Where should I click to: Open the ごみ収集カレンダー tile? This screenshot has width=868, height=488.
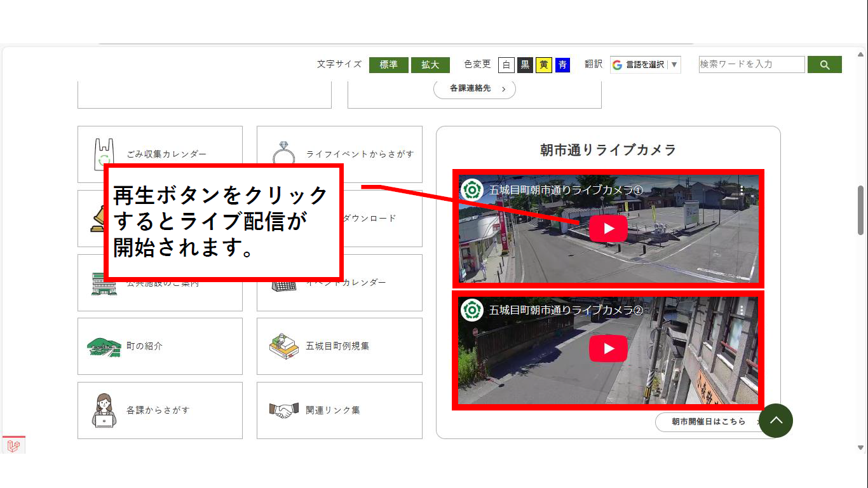[160, 154]
